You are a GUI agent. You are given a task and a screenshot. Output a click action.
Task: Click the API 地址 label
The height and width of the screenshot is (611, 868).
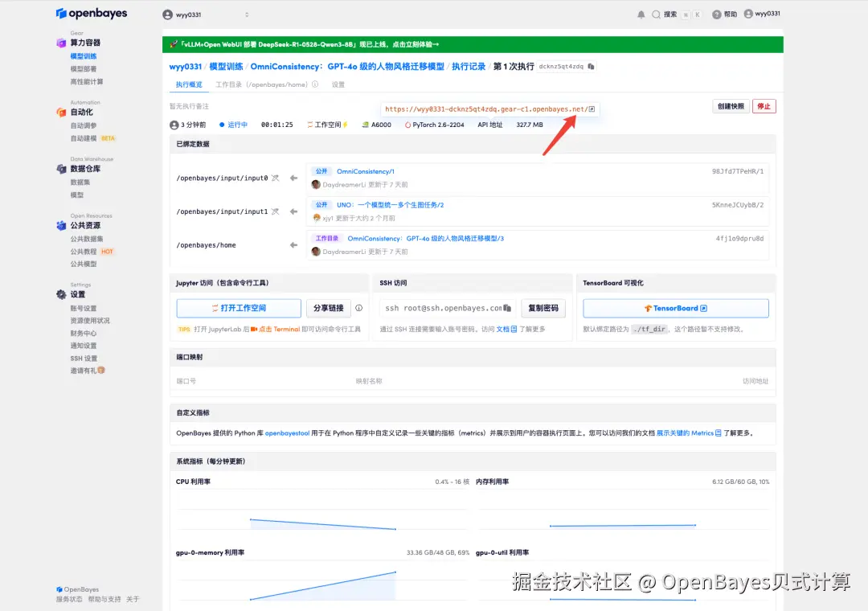490,125
